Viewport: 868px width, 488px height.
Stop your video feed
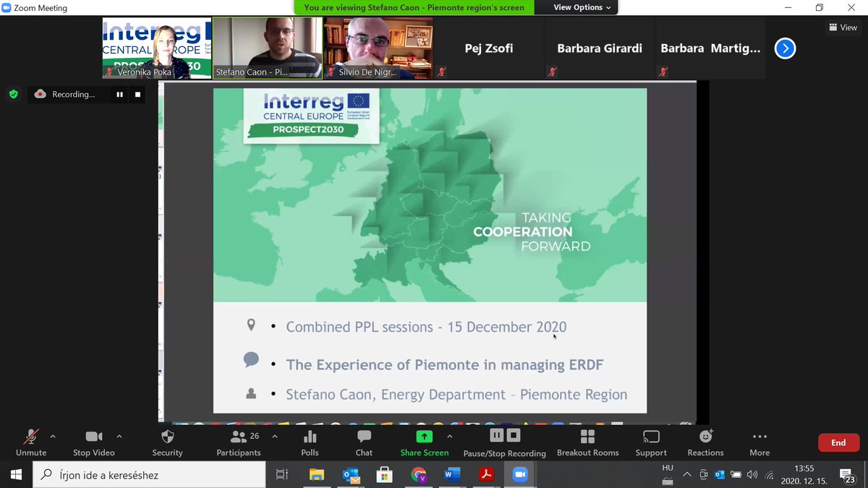93,442
